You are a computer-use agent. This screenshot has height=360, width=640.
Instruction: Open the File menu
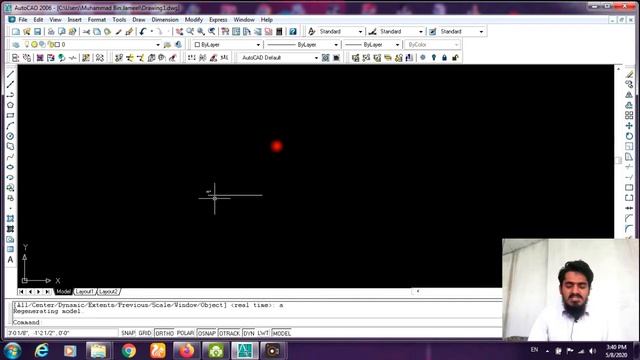(x=23, y=20)
